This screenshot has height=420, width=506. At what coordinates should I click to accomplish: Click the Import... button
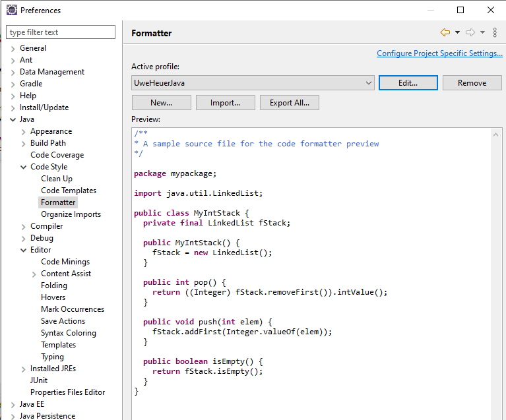(225, 102)
